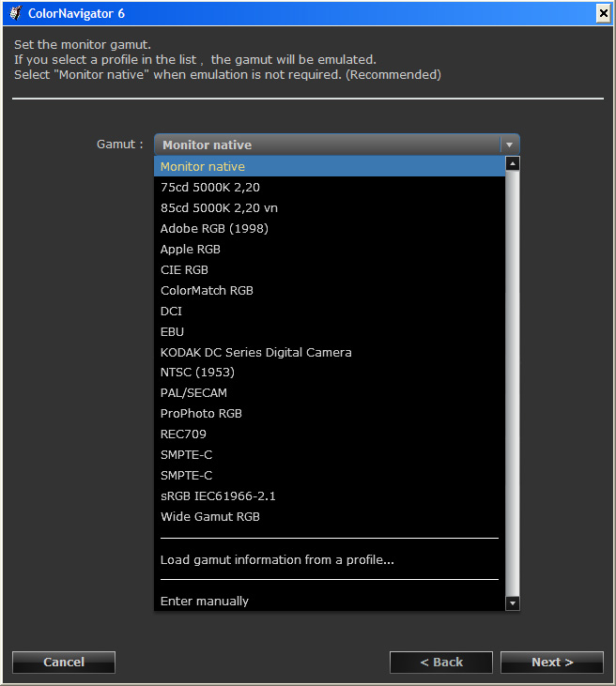Select Adobe RGB (1998) gamut
Image resolution: width=616 pixels, height=686 pixels.
click(x=215, y=229)
